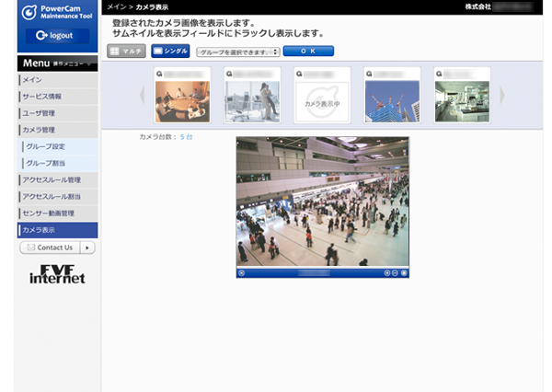Click the 5 台 camera count link
This screenshot has width=552, height=392.
(x=186, y=137)
